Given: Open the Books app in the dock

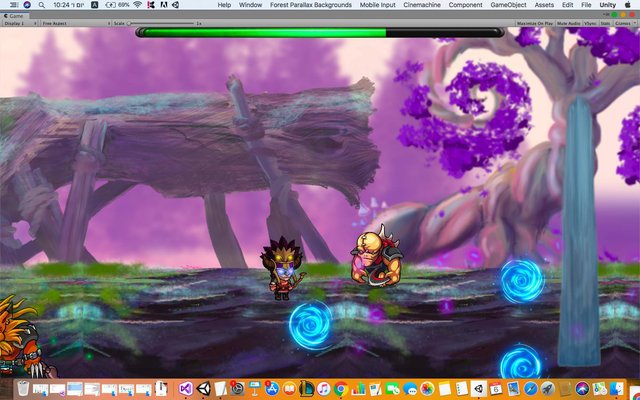Looking at the screenshot, I should coord(289,388).
